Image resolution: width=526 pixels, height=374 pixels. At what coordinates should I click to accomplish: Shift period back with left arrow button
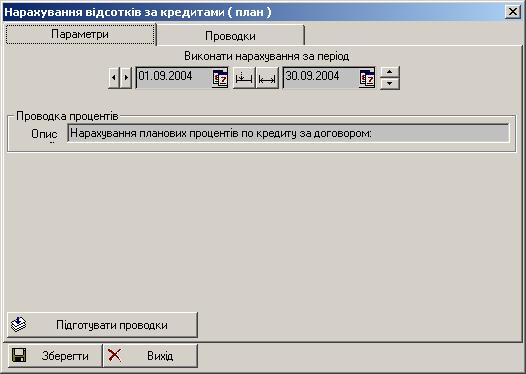[x=114, y=77]
